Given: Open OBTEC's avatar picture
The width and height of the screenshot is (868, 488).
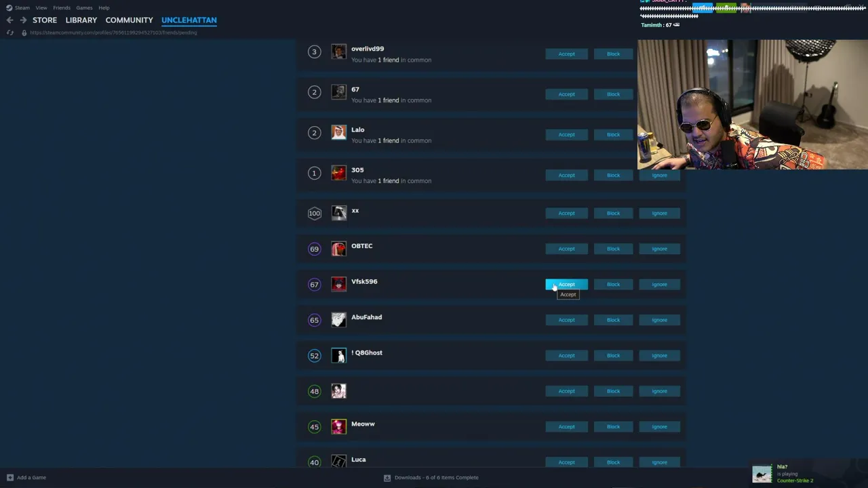Looking at the screenshot, I should pos(338,249).
